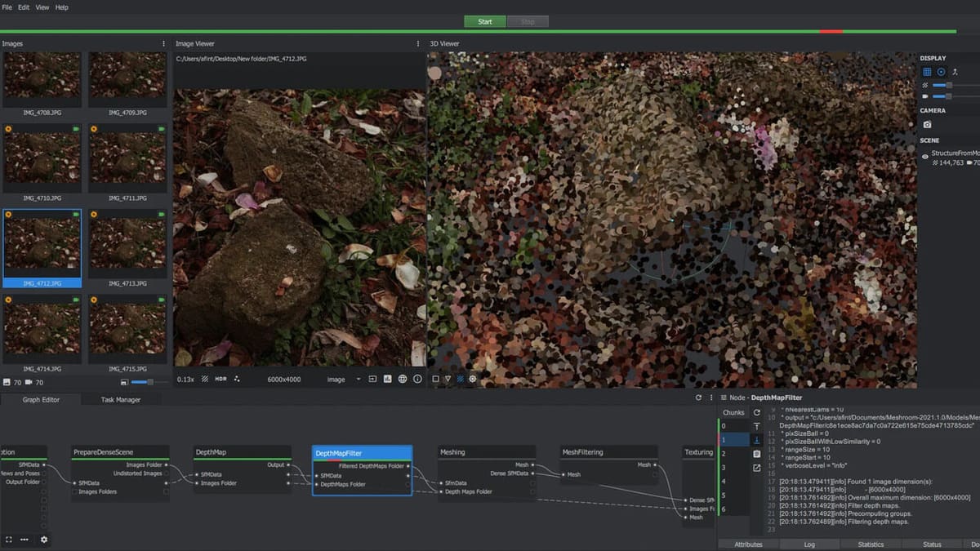This screenshot has height=551, width=980.
Task: Open the View menu
Action: 42,7
